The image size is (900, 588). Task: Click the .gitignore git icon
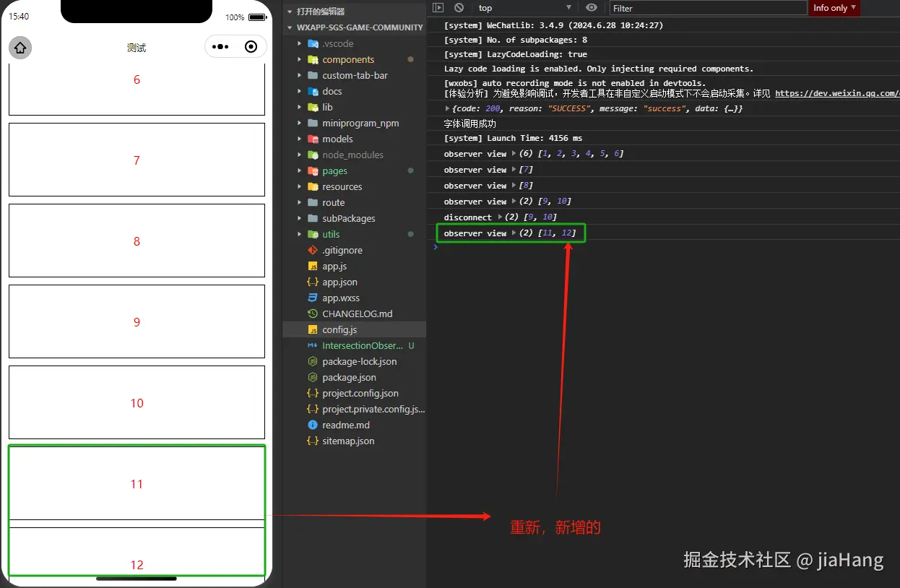(x=313, y=250)
